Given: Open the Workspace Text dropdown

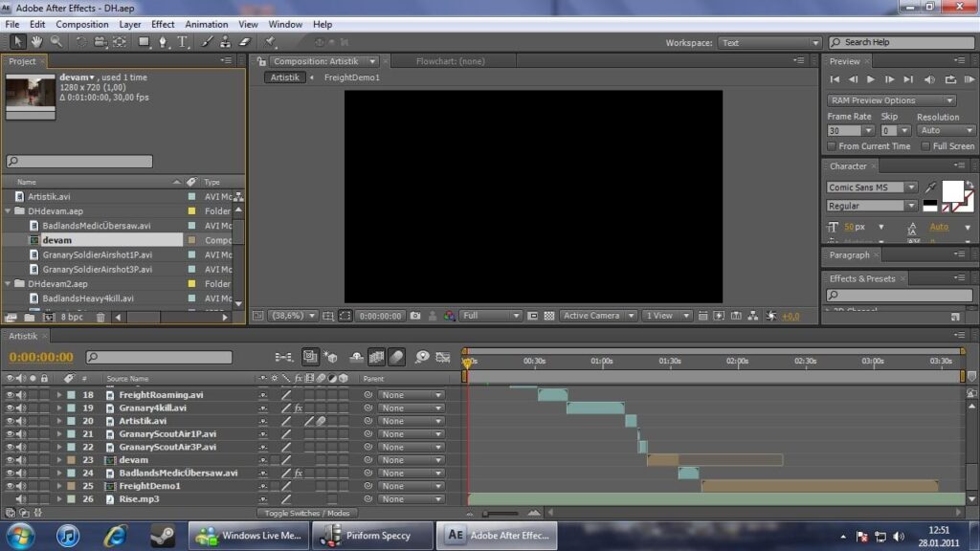Looking at the screenshot, I should click(768, 42).
